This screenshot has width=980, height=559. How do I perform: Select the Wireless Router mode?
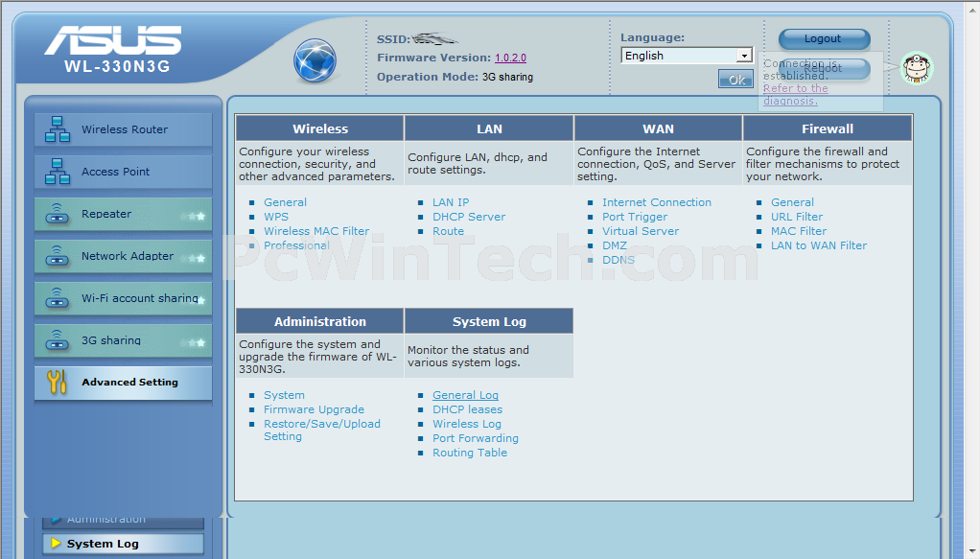pyautogui.click(x=123, y=129)
